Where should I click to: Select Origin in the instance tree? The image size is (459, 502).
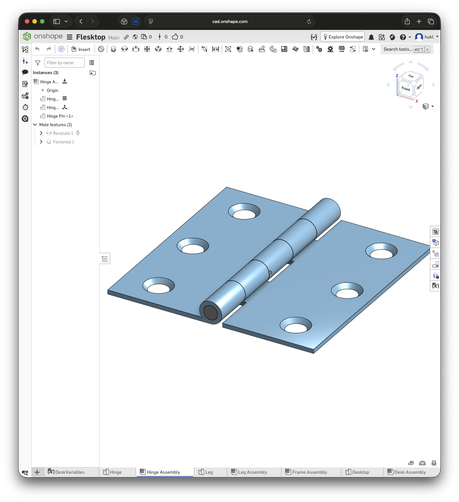pos(52,90)
